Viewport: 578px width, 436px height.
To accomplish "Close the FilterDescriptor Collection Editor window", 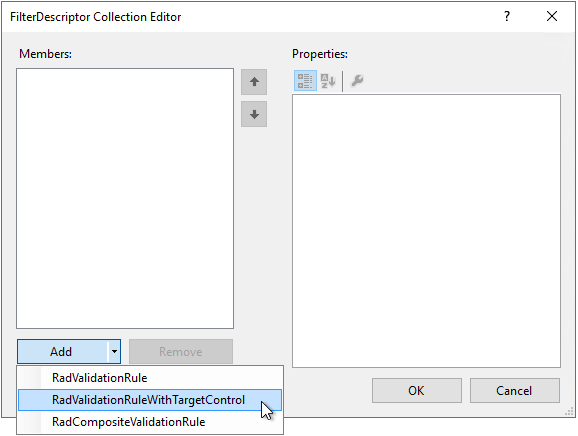I will 552,16.
